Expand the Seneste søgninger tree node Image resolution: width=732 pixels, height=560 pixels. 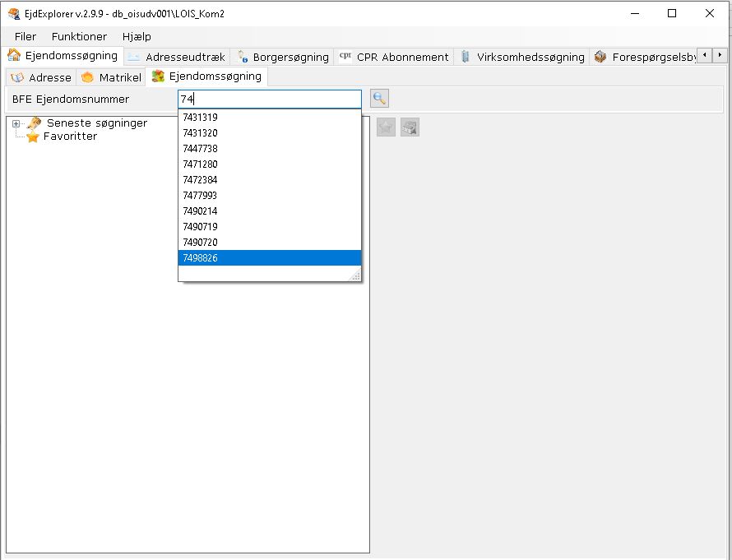point(16,123)
